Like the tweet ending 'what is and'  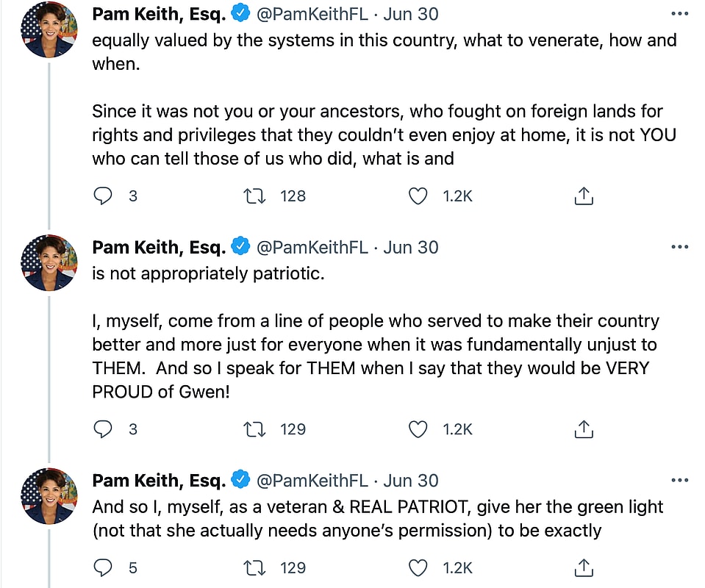(x=418, y=196)
